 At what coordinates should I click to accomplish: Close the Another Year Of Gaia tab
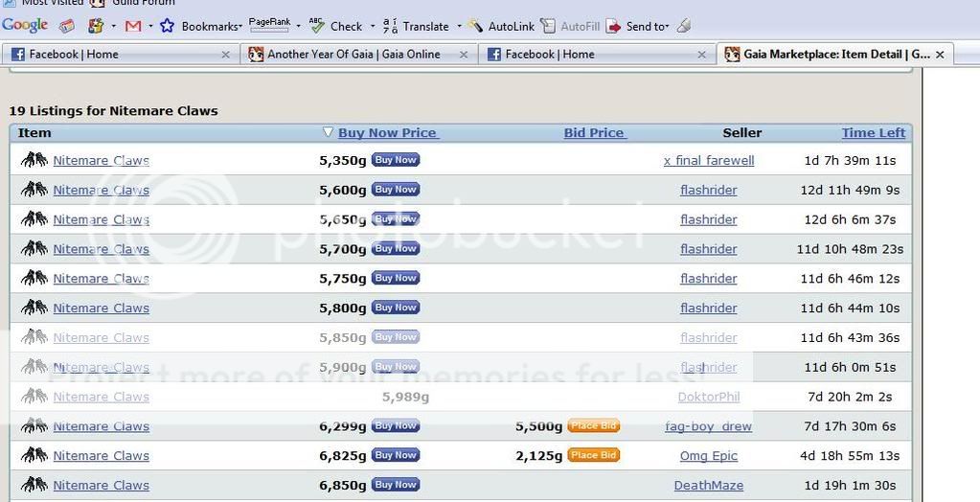(x=467, y=55)
